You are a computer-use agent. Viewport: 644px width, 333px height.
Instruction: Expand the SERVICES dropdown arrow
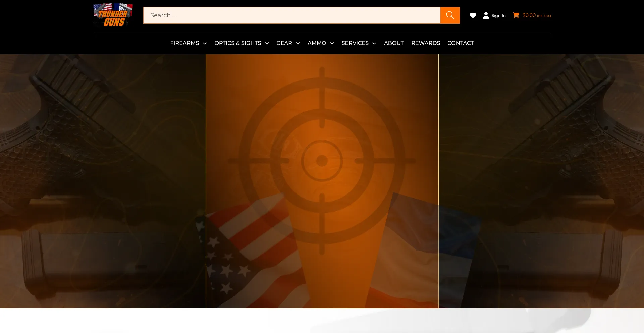pos(374,43)
